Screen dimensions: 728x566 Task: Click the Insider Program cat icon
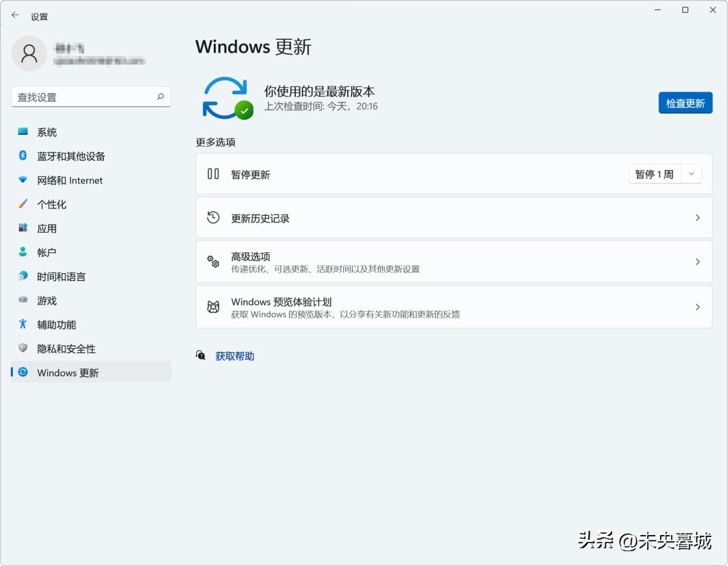coord(213,307)
